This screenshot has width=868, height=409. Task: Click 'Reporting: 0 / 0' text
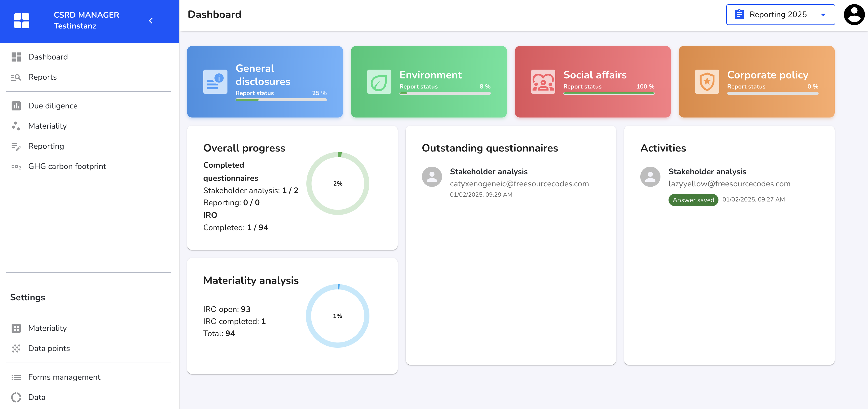(231, 203)
